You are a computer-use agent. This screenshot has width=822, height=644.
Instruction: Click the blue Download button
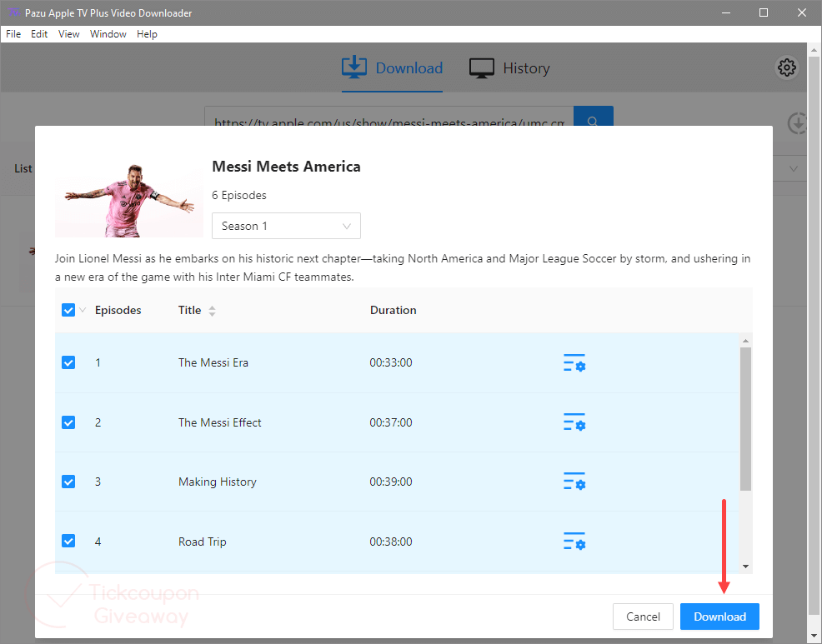tap(719, 617)
